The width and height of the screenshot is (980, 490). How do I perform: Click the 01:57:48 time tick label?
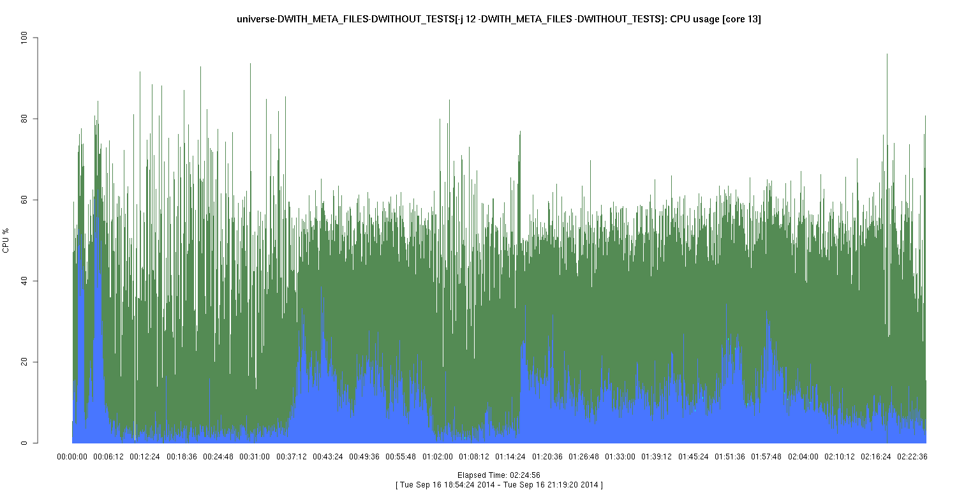[766, 457]
